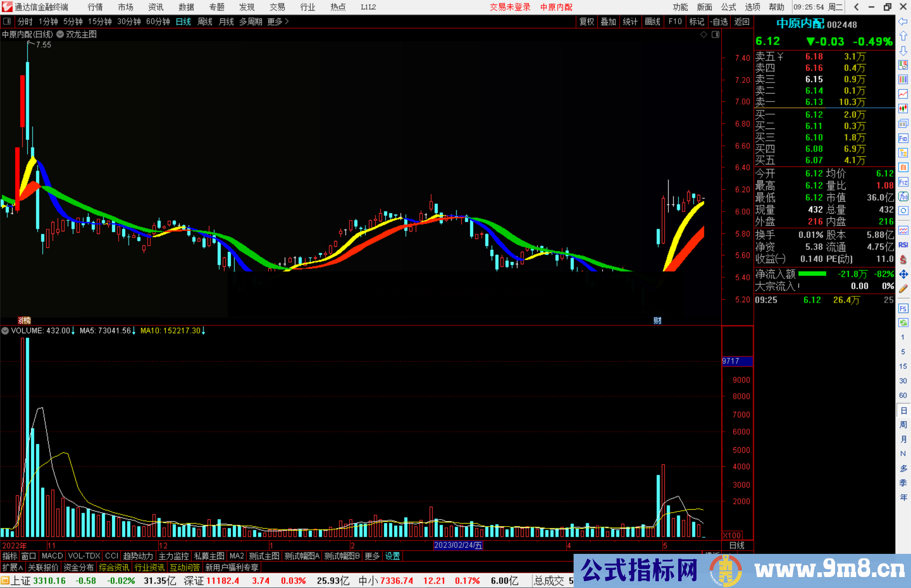Switch to the 周线 weekly tab
Screen dimensions: 911x588
[205, 21]
